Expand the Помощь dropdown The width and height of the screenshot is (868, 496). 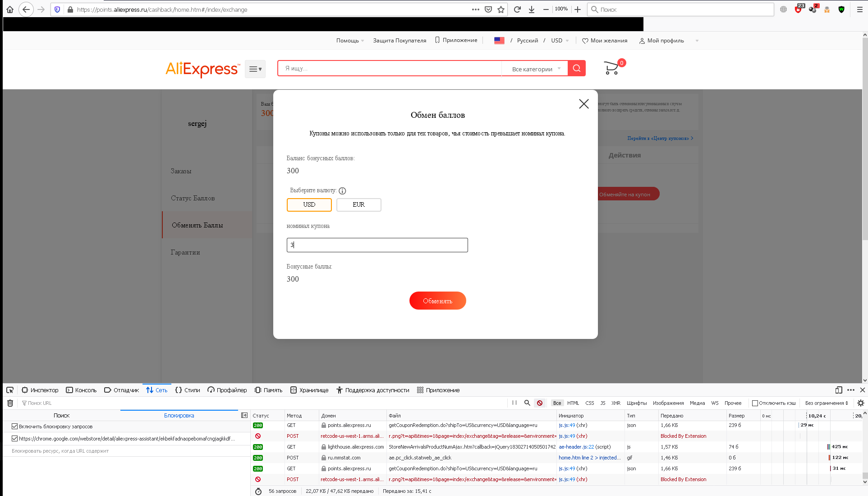click(350, 41)
